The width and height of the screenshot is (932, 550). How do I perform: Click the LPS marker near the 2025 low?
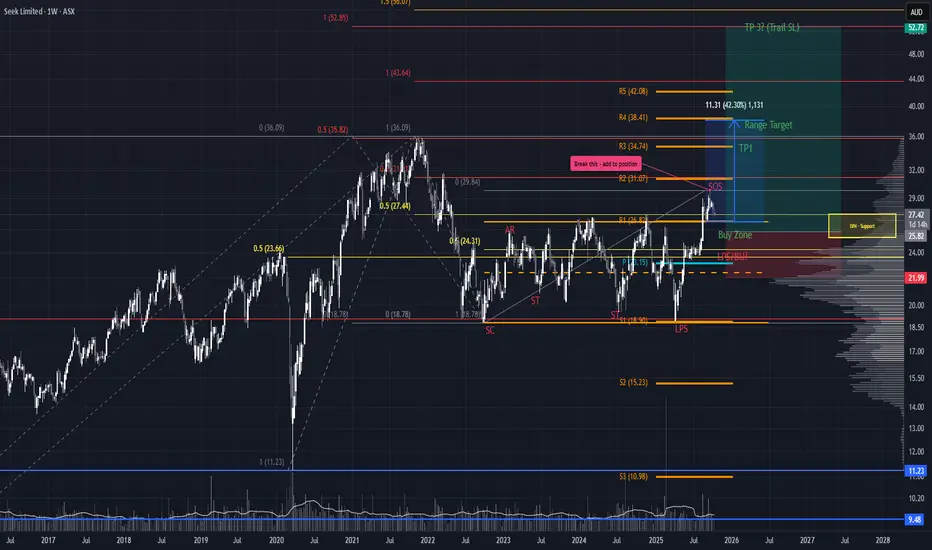pos(681,329)
